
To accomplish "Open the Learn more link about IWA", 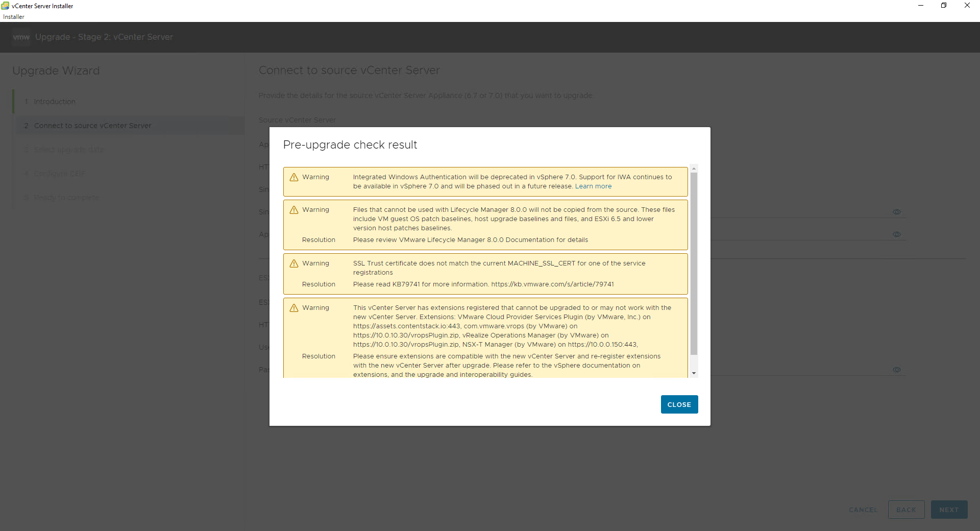I will tap(593, 186).
